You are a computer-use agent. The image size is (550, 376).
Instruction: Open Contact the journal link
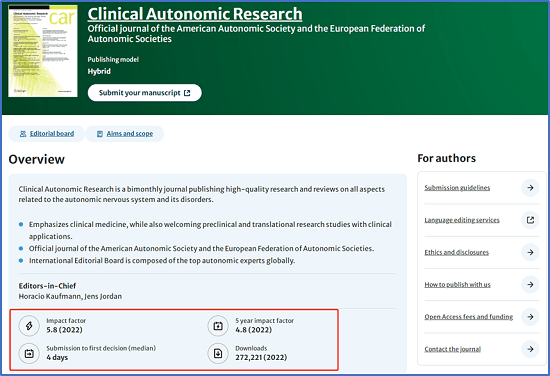452,349
